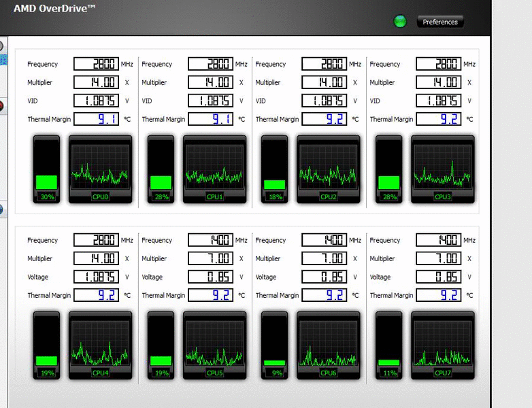Image resolution: width=532 pixels, height=408 pixels.
Task: Click CPU1 Multiplier value field
Action: (211, 82)
